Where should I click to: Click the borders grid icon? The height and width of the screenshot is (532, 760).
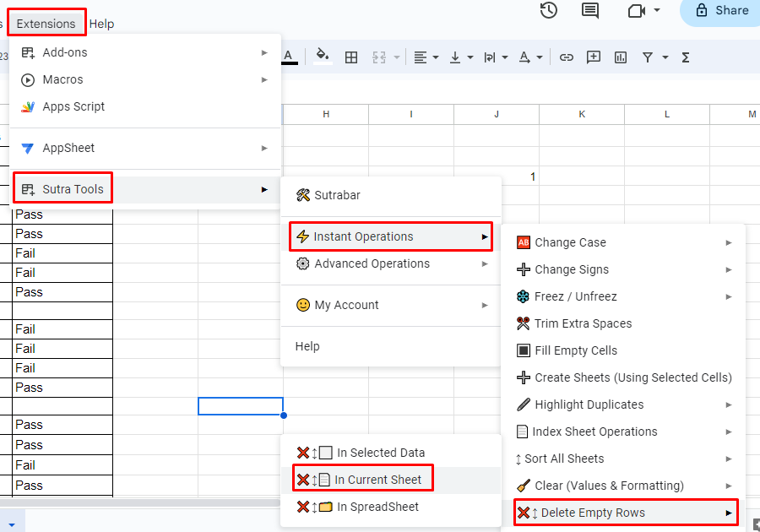pos(351,57)
